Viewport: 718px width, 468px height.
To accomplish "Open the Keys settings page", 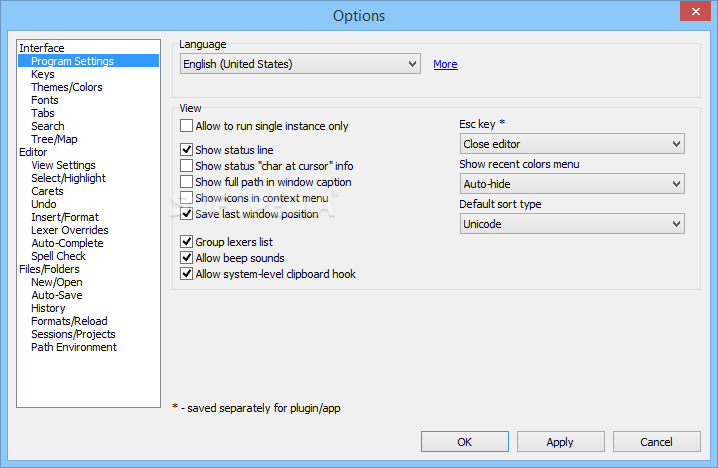I will (x=43, y=74).
